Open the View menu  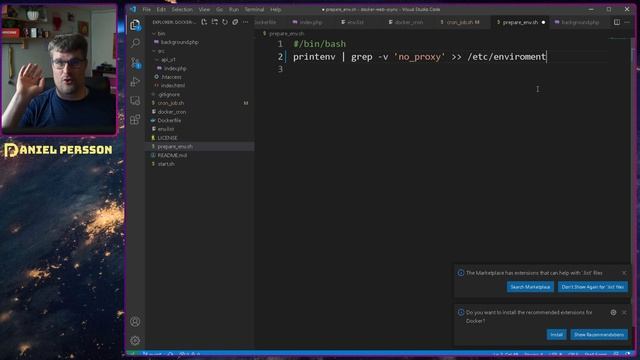point(204,9)
